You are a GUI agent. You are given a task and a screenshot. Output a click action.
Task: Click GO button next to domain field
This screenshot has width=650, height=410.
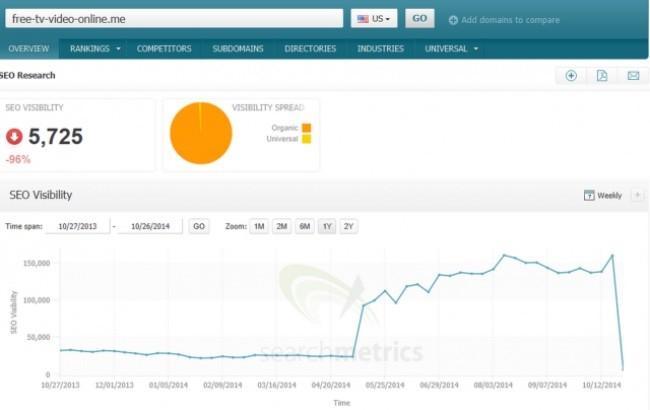pos(420,19)
